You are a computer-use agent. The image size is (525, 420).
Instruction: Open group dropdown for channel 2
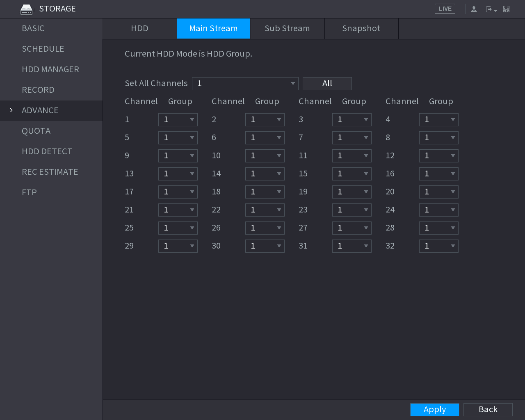tap(265, 120)
